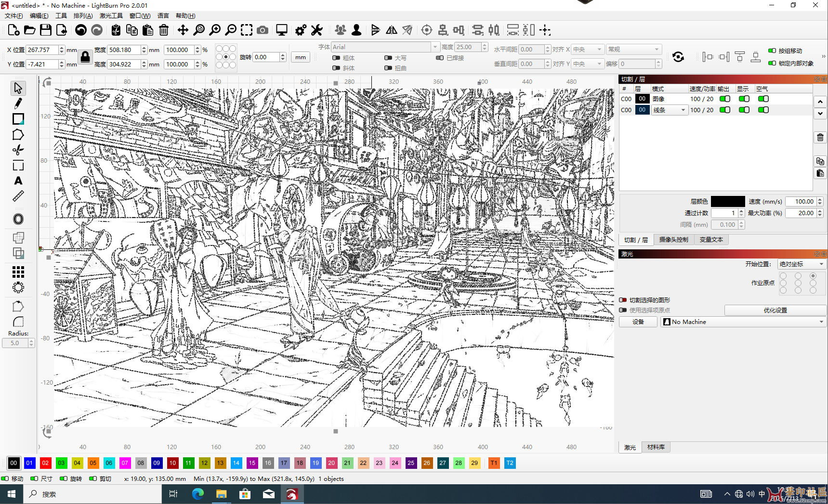Switch to the 变量文本 tab
The image size is (828, 504).
click(711, 240)
